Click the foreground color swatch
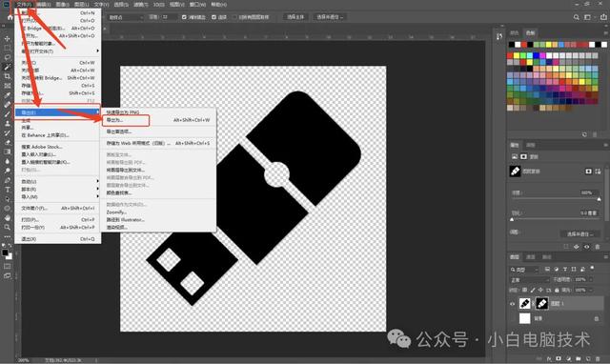 [x=5, y=253]
